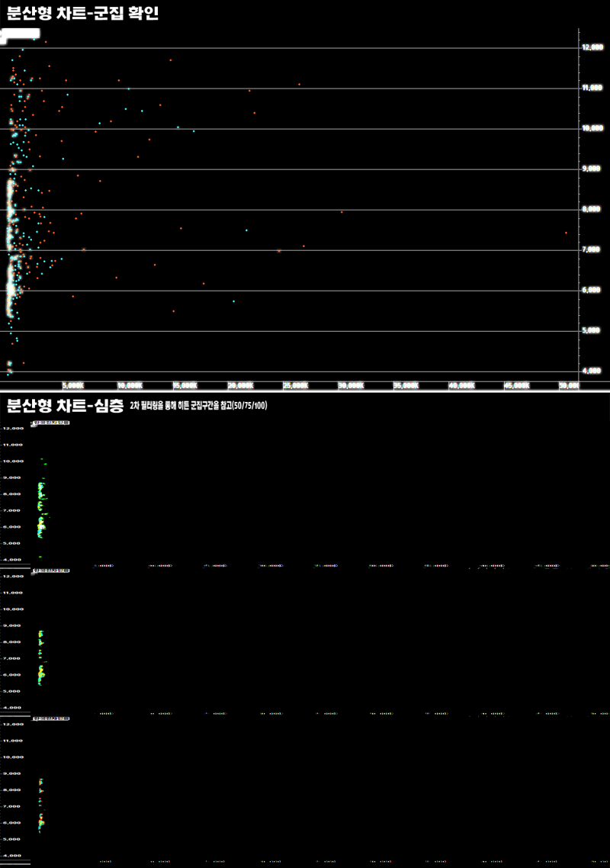Click the 4,000 y-axis label of the cluster chart
610x868 pixels.
(x=591, y=371)
